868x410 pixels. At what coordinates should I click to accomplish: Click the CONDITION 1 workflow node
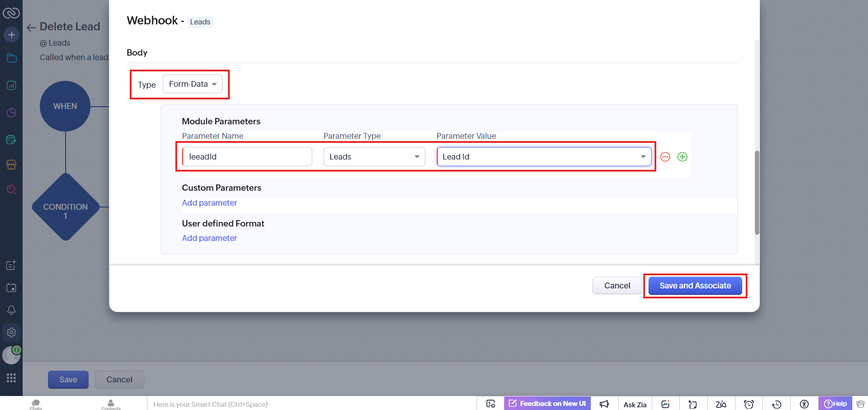point(66,207)
